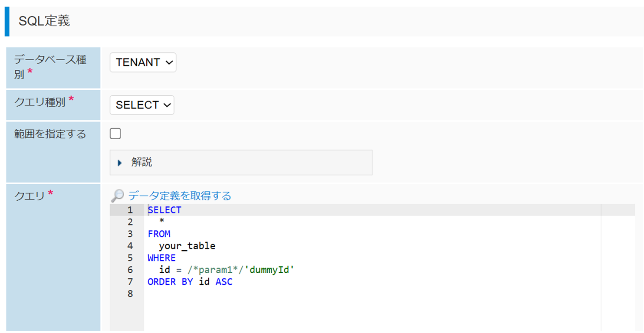The image size is (644, 333).
Task: Expand the 解説 disclosure triangle
Action: (x=120, y=163)
